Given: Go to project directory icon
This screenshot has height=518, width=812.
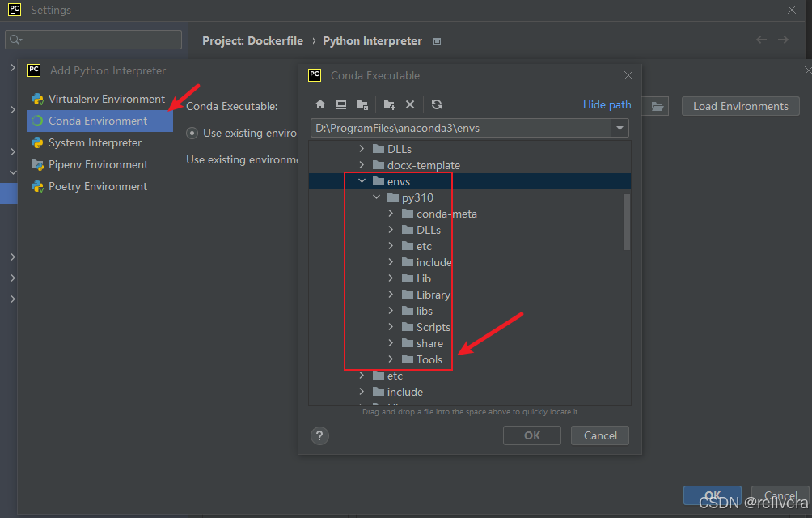Looking at the screenshot, I should click(x=362, y=104).
